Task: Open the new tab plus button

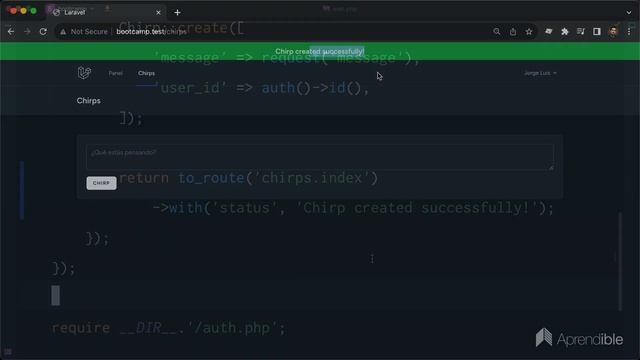Action: 177,13
